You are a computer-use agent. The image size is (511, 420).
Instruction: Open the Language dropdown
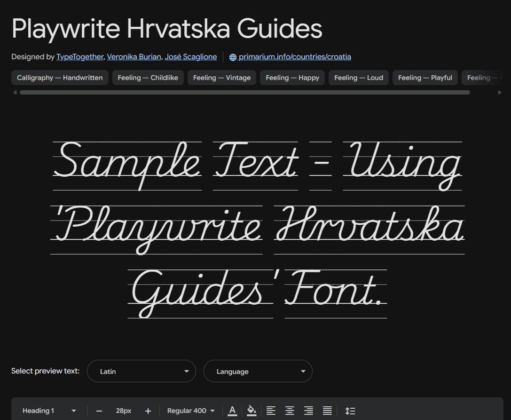point(258,371)
